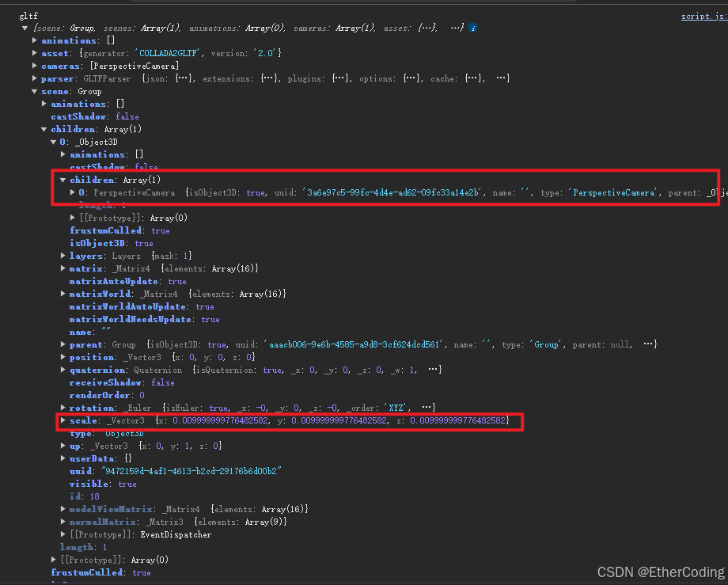The height and width of the screenshot is (585, 728).
Task: Expand the modelViewMatrix: _Matrix4 row
Action: click(63, 509)
